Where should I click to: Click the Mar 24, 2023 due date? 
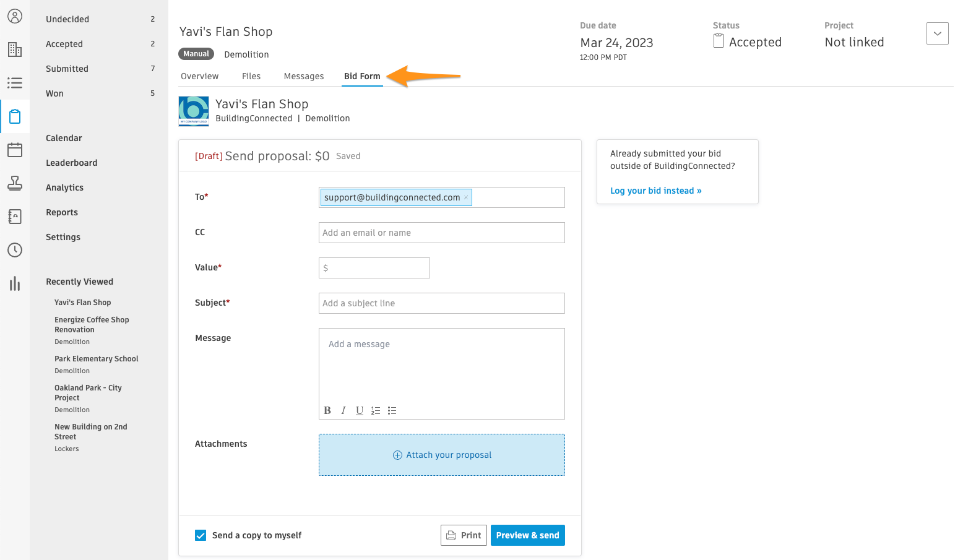[616, 43]
